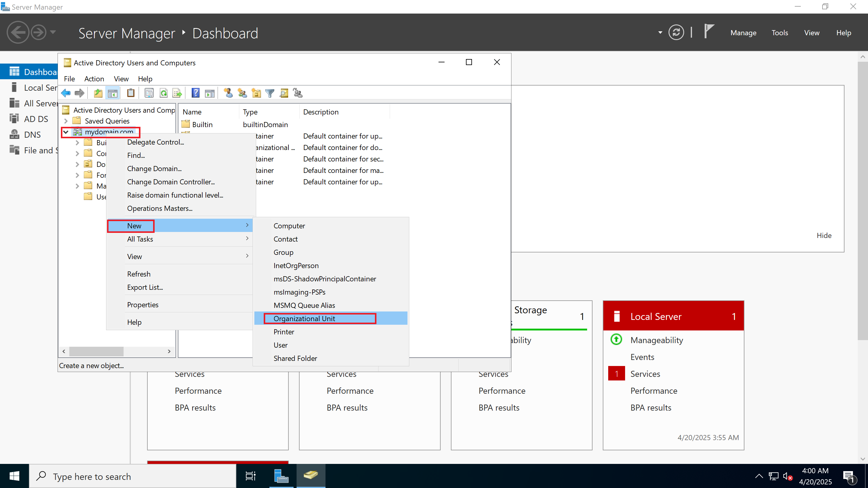Select Delegate Control... context menu entry
Viewport: 868px width, 488px height.
(x=180, y=142)
